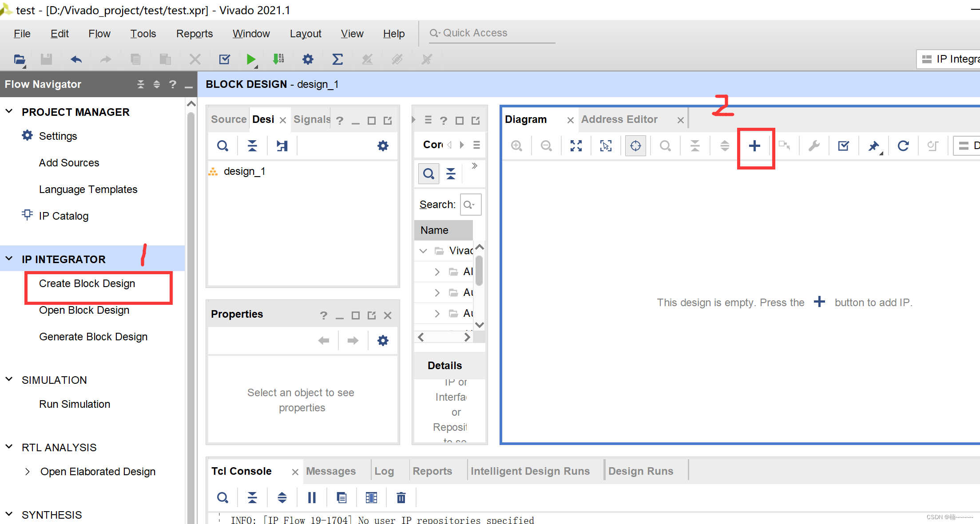Click Generate Block Design

pos(93,337)
